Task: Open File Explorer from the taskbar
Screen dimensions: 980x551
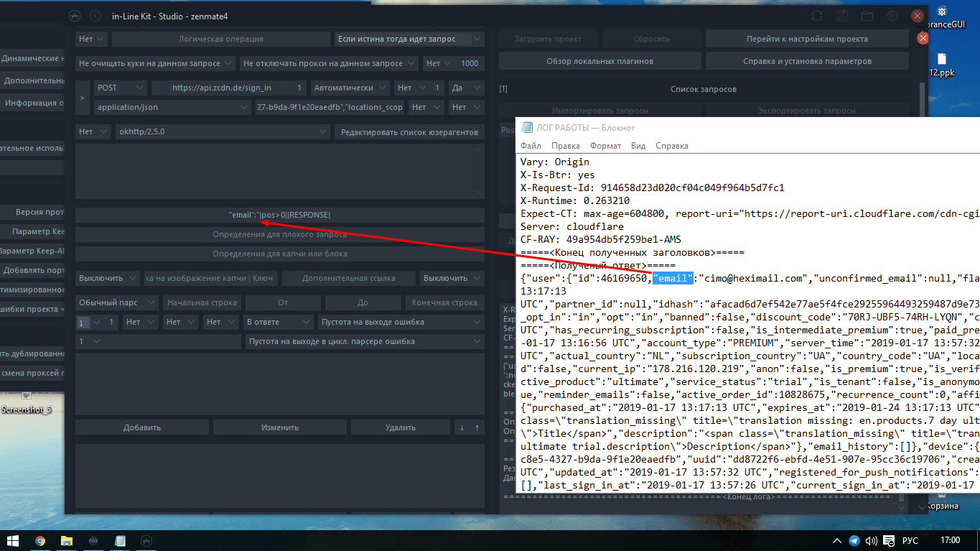Action: pos(67,540)
